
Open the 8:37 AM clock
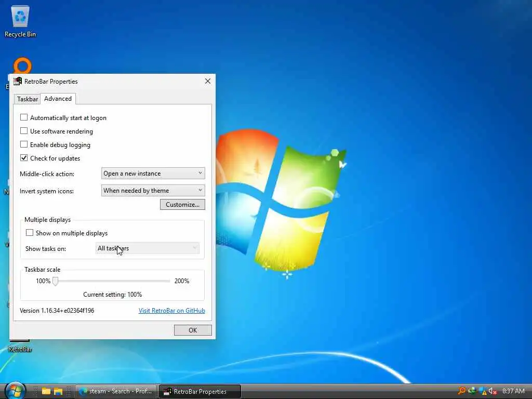click(513, 391)
